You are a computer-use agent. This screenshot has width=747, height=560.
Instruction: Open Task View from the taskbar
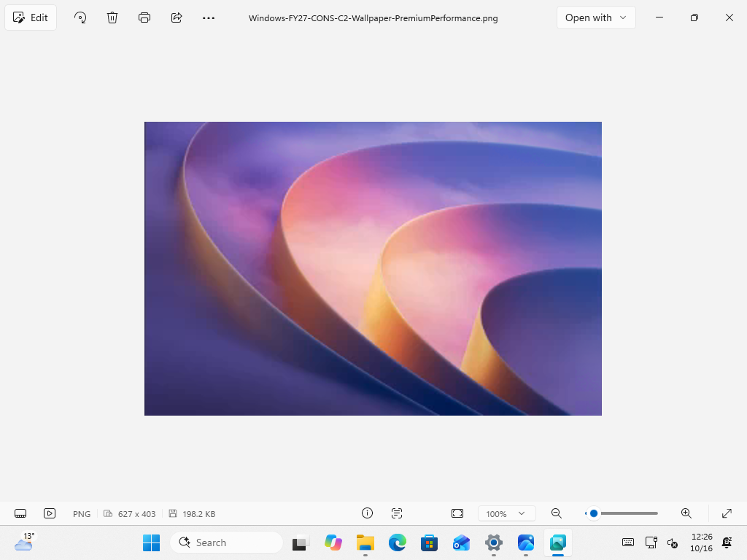click(x=301, y=542)
